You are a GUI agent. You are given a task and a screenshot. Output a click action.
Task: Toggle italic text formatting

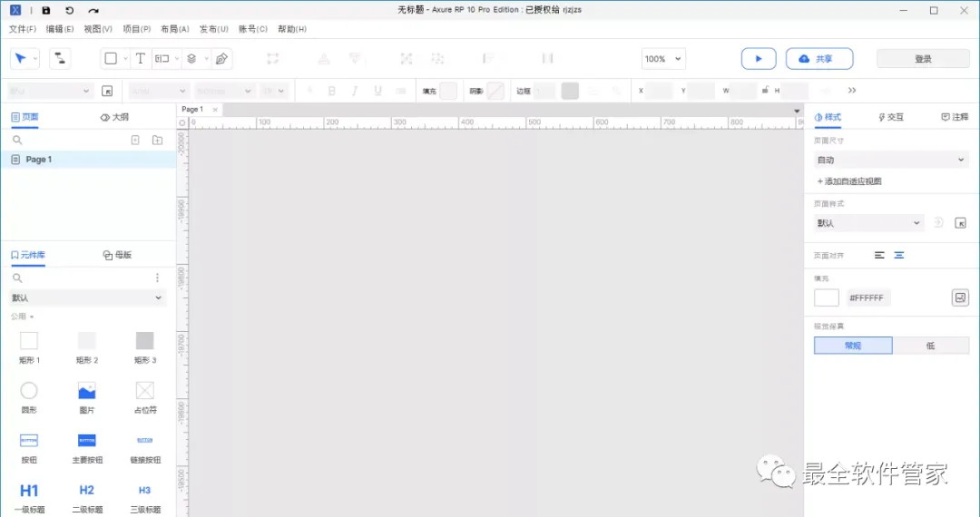click(x=355, y=92)
